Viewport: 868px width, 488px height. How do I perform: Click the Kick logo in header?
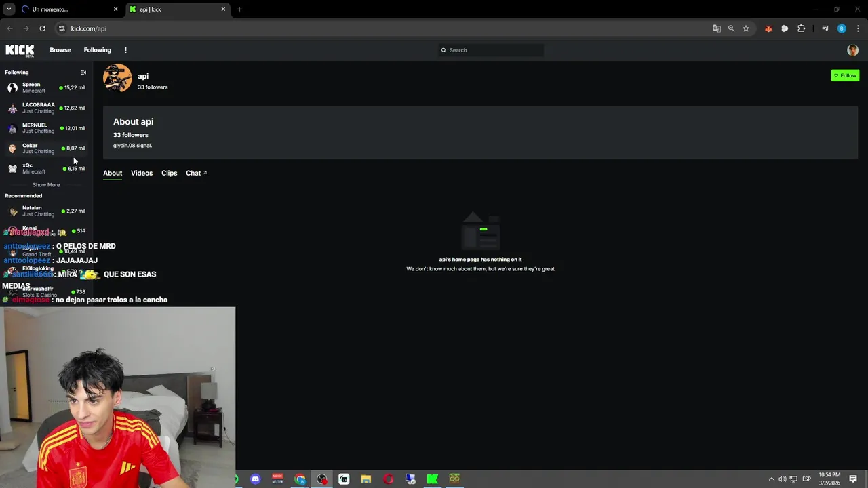click(x=20, y=50)
